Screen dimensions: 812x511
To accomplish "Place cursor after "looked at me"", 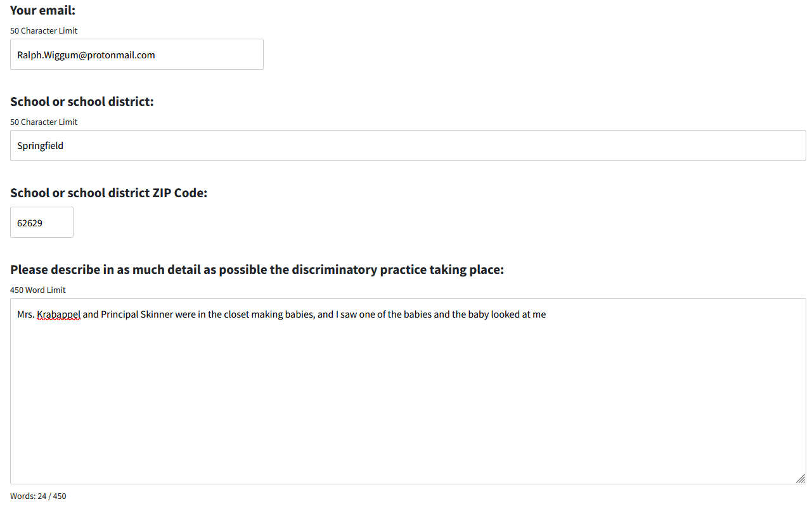I will [547, 314].
